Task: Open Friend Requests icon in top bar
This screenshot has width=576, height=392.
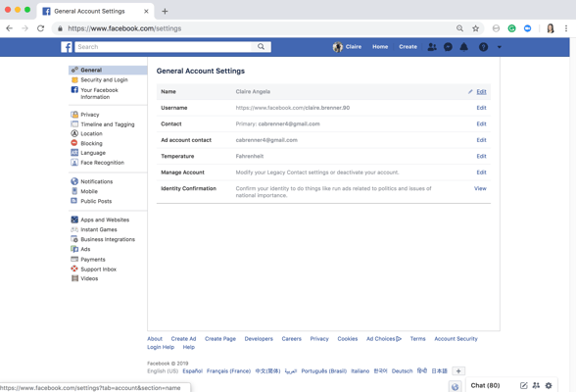Action: tap(432, 47)
